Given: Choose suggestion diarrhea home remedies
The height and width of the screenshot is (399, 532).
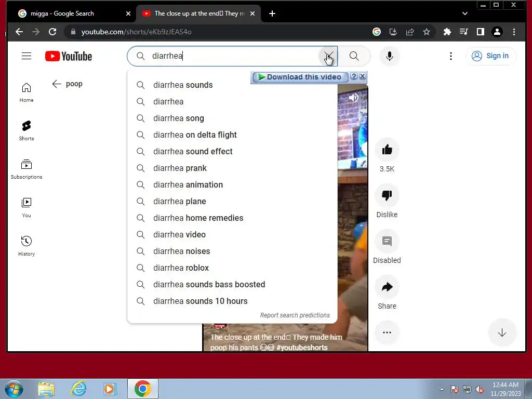Looking at the screenshot, I should point(232,218).
